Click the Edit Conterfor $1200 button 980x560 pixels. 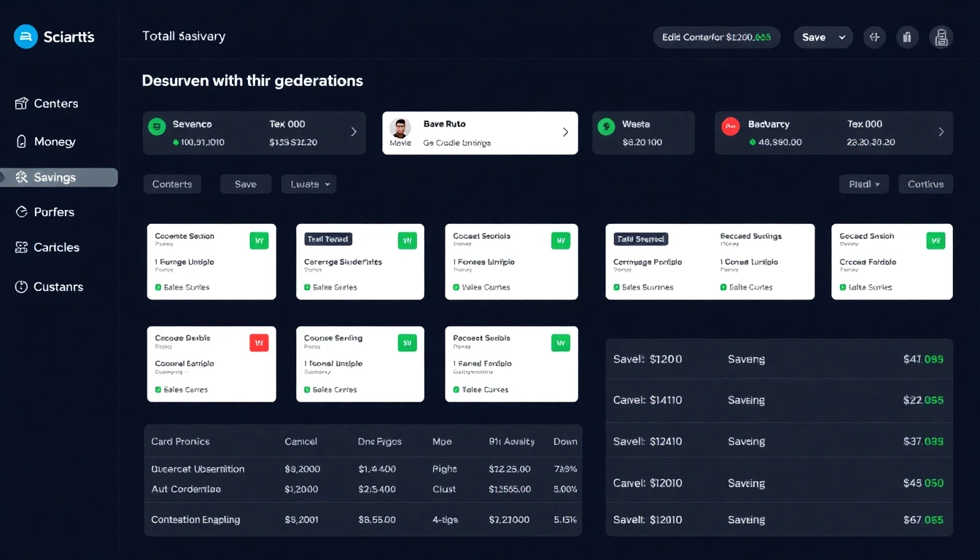tap(716, 36)
